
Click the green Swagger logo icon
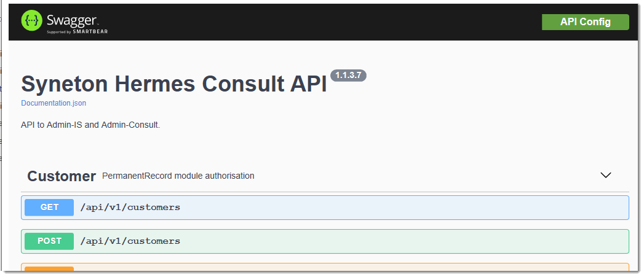tap(31, 20)
